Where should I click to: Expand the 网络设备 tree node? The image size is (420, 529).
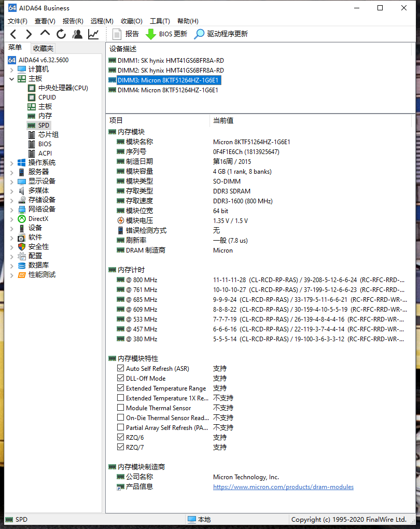(x=12, y=210)
